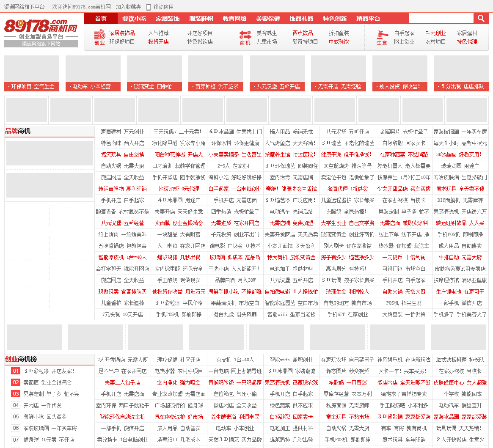Open the 智能wifi 坐家当老板 listing
Viewport: 493px width, 448px height.
click(291, 314)
